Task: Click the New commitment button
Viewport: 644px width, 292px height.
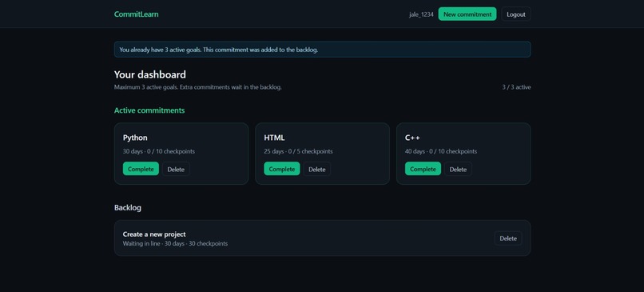Action: (467, 14)
